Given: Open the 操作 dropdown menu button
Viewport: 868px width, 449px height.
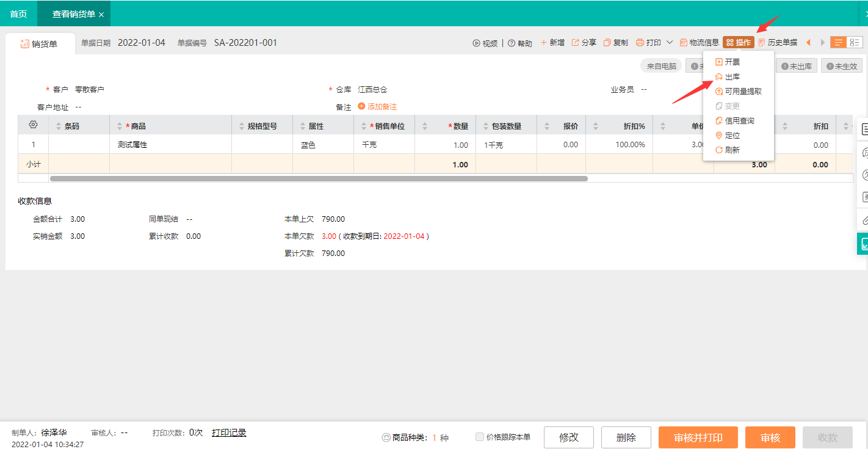Looking at the screenshot, I should click(739, 43).
